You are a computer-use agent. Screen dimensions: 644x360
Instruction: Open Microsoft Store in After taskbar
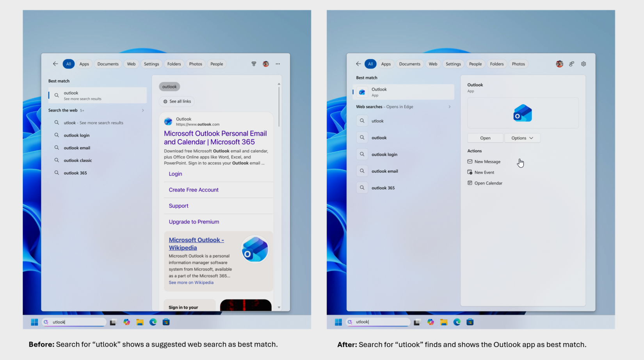[x=470, y=322]
